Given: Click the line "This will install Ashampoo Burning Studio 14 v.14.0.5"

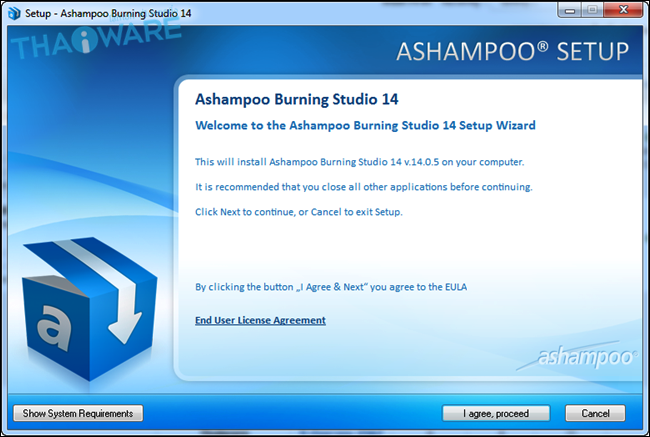Looking at the screenshot, I should point(359,162).
